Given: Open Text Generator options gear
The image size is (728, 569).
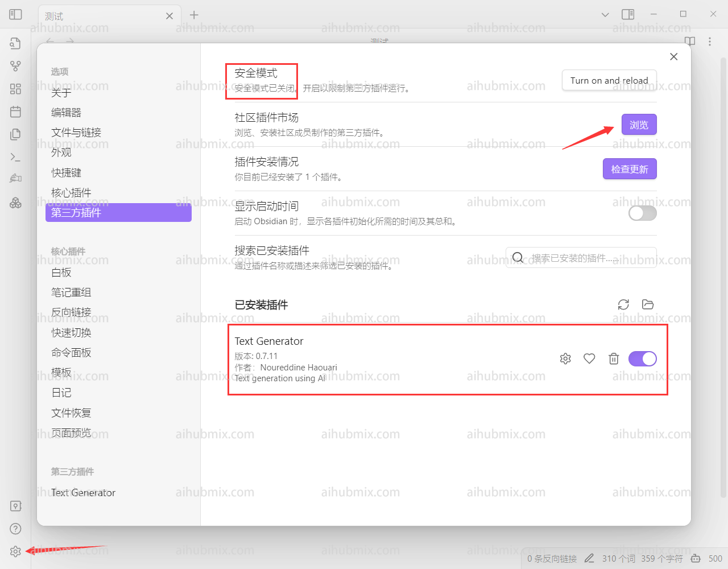Looking at the screenshot, I should tap(565, 358).
